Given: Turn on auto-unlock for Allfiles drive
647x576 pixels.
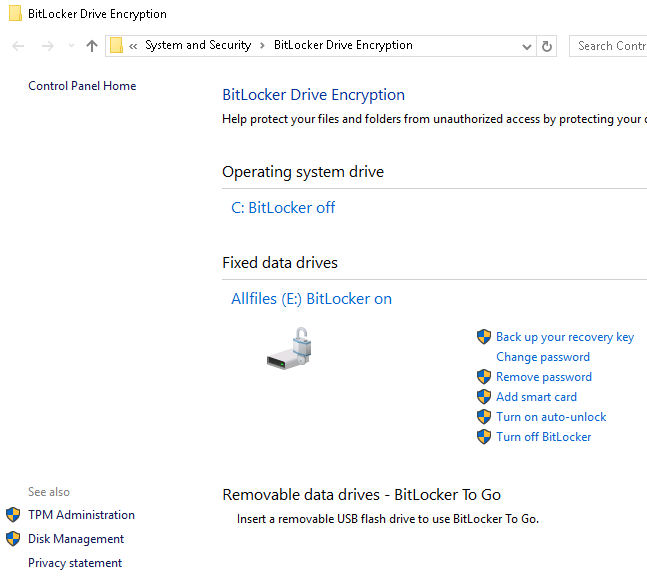Looking at the screenshot, I should tap(551, 417).
